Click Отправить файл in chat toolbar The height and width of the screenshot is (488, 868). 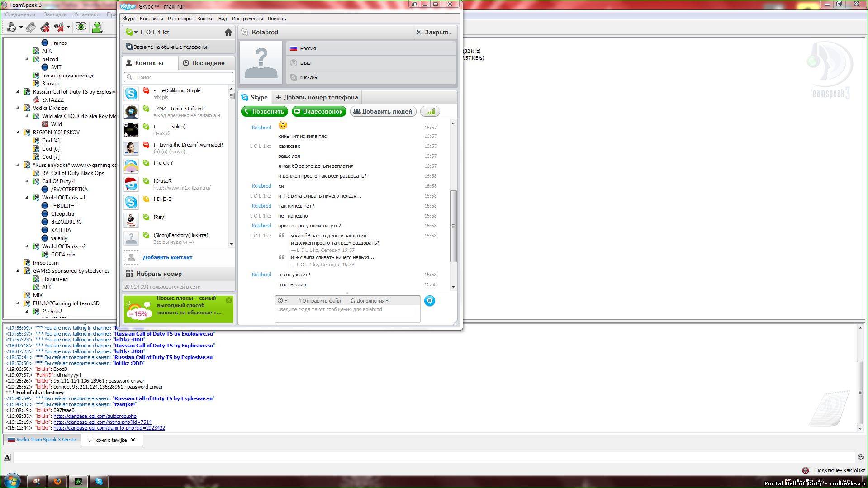pos(318,301)
